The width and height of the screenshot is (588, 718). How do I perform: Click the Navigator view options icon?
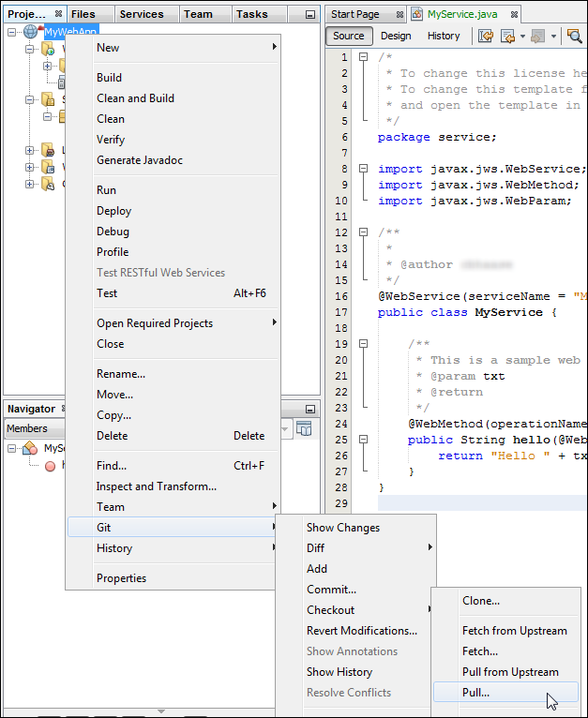(304, 428)
